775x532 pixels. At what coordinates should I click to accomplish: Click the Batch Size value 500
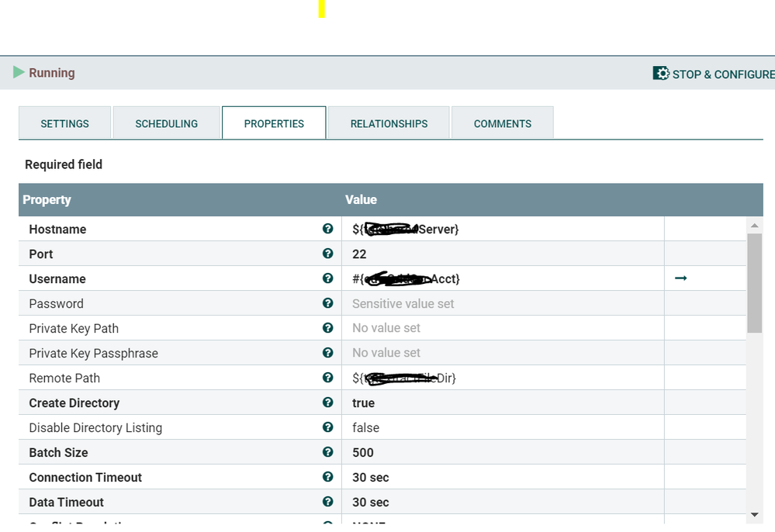click(363, 452)
